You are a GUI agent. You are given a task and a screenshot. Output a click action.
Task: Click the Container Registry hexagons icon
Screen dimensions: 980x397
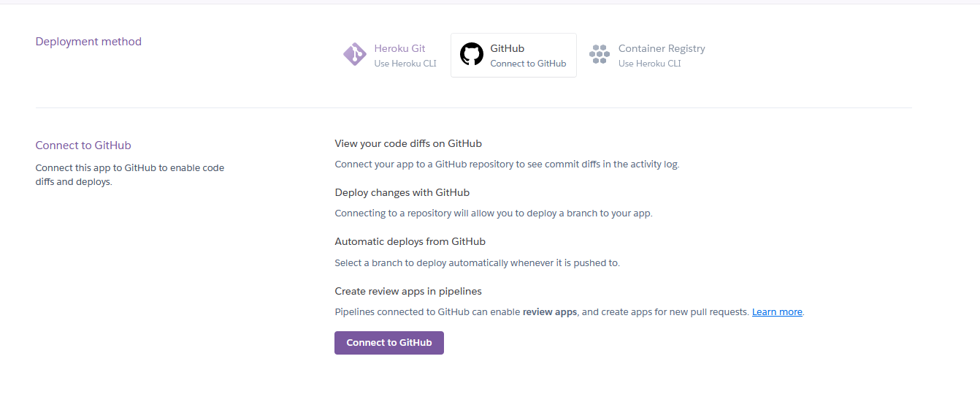(x=600, y=55)
